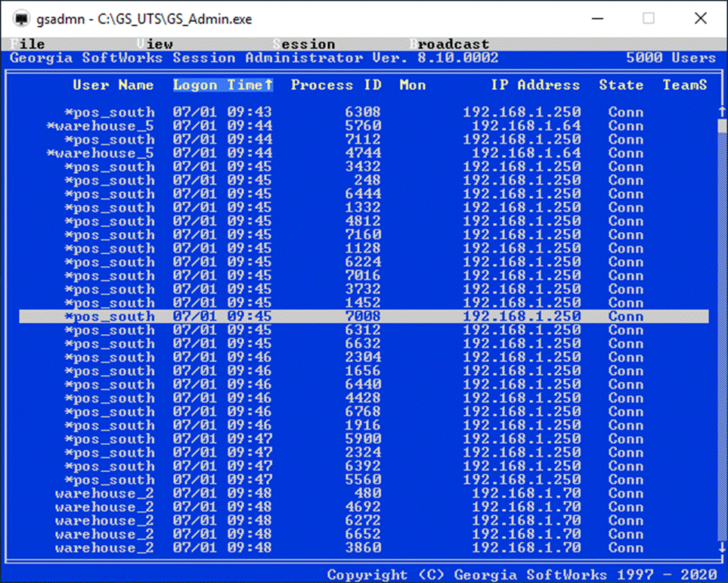
Task: Select session with process ID 6632
Action: pos(364,344)
